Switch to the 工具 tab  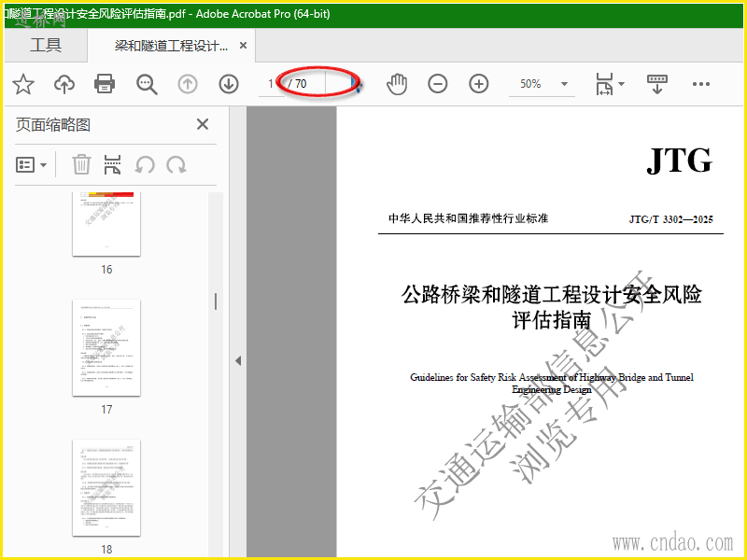pyautogui.click(x=46, y=45)
